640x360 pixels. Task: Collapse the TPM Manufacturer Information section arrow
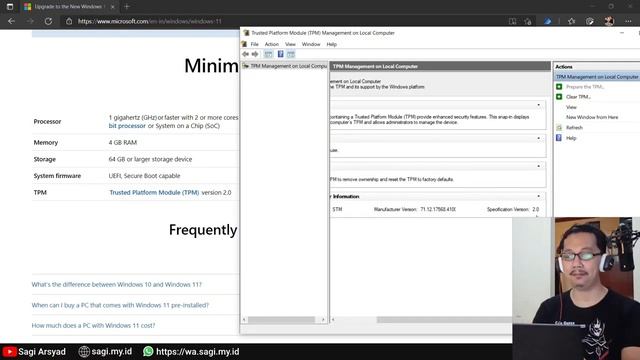[x=538, y=196]
